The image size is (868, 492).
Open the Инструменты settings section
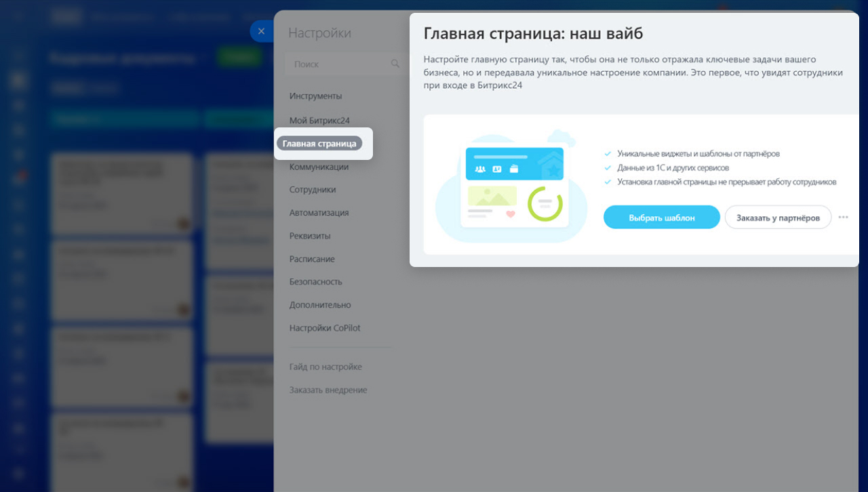[315, 96]
